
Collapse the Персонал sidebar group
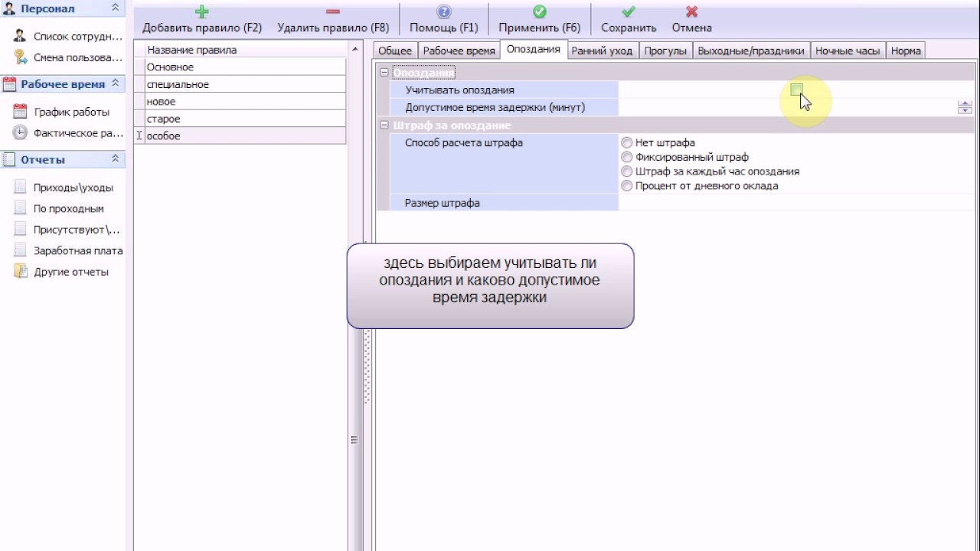(x=115, y=8)
